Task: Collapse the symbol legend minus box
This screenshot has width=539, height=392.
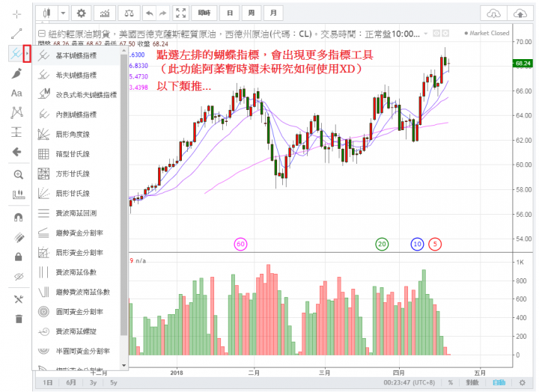Action: (x=42, y=34)
